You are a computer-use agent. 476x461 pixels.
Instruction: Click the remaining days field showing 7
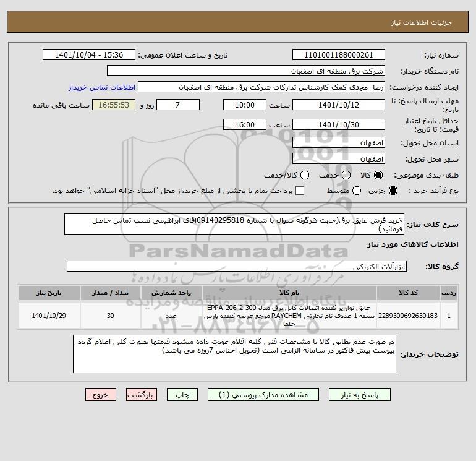click(x=178, y=105)
